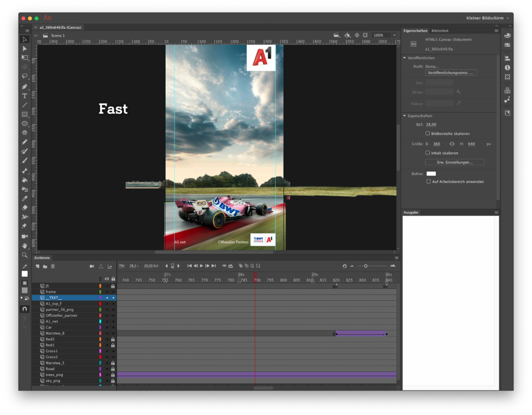532x415 pixels.
Task: Unlock the JS layer
Action: coord(113,286)
